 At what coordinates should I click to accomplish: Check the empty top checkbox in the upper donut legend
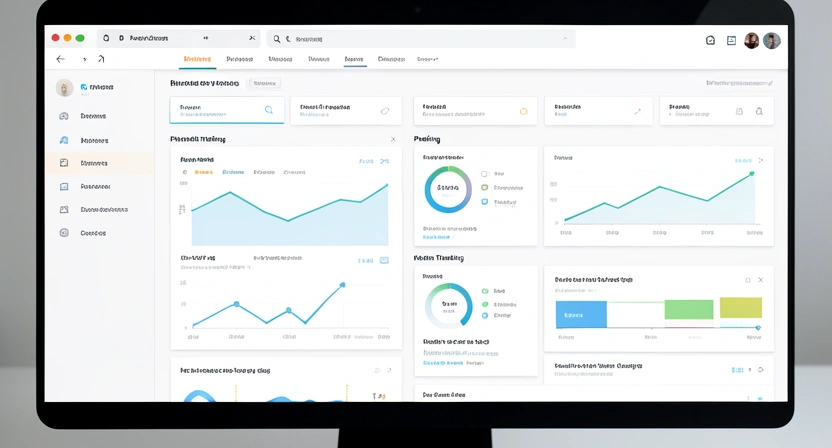tap(484, 174)
